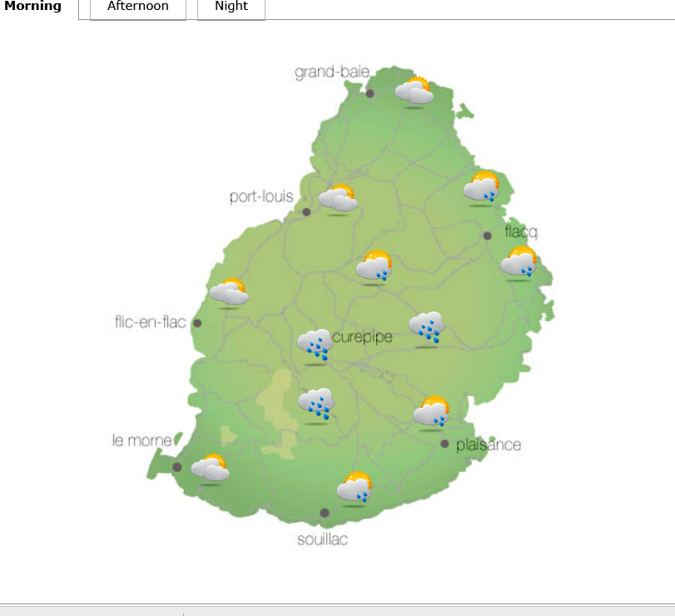Click partly cloudy icon above flic-en-flac
Screen dimensions: 675x616
point(228,291)
